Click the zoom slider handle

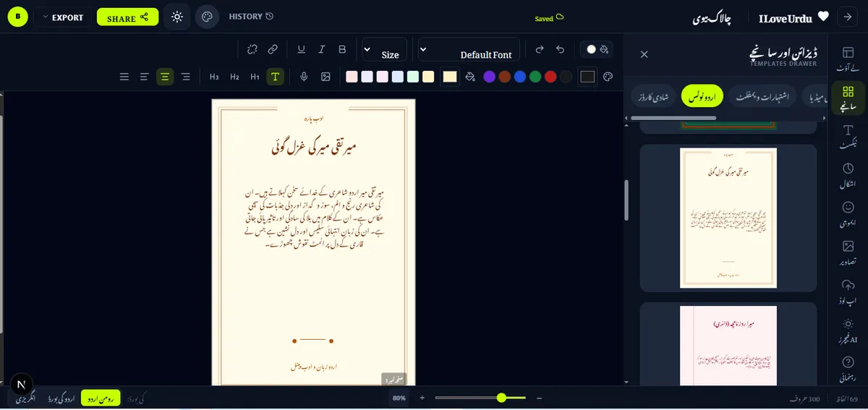click(501, 398)
